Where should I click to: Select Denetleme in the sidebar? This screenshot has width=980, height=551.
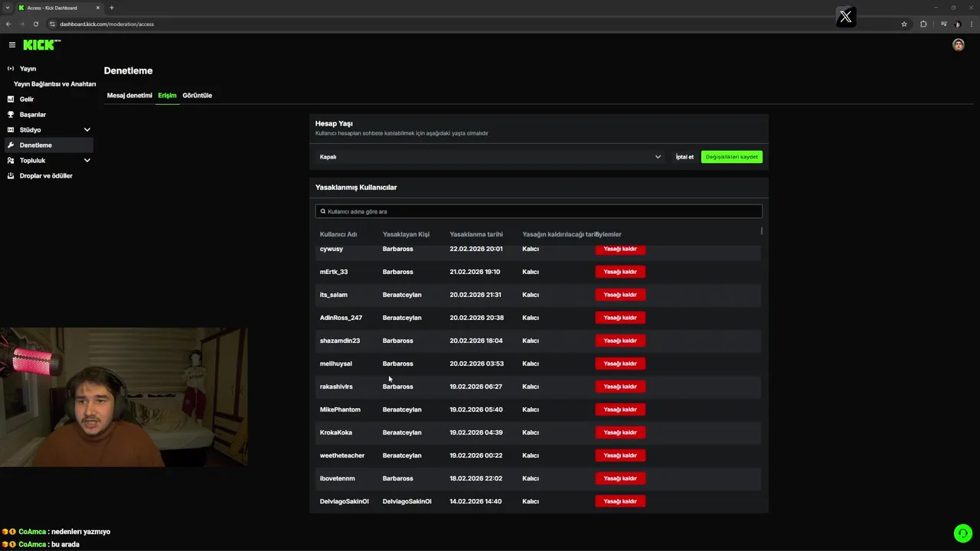point(49,145)
